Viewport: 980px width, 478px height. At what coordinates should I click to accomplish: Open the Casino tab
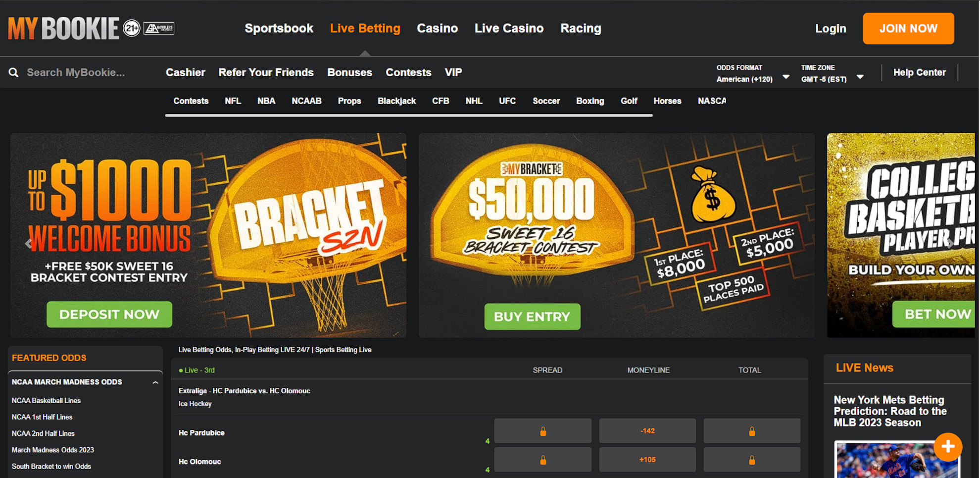pos(437,28)
